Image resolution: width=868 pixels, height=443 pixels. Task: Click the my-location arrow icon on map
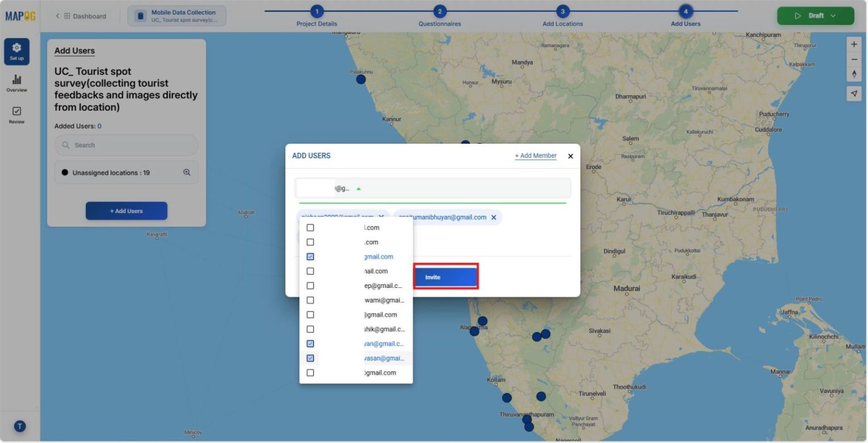[x=854, y=93]
